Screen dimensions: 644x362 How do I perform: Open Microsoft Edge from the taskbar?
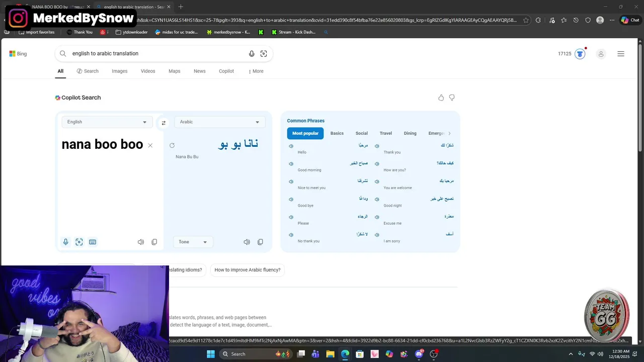345,354
